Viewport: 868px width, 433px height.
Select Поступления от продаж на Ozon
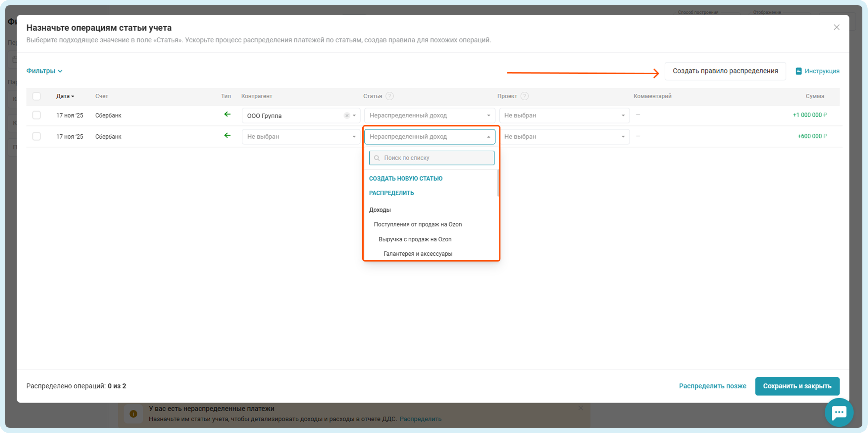tap(418, 224)
